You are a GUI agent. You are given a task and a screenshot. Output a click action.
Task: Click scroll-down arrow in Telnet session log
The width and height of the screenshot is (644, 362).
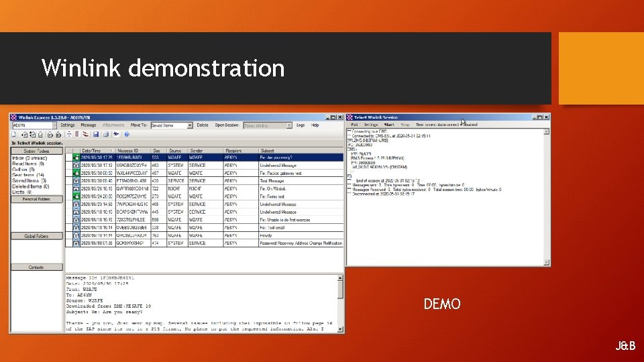pos(546,262)
